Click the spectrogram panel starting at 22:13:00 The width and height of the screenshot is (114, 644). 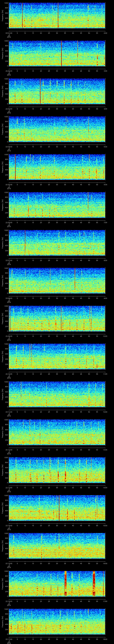point(57,470)
